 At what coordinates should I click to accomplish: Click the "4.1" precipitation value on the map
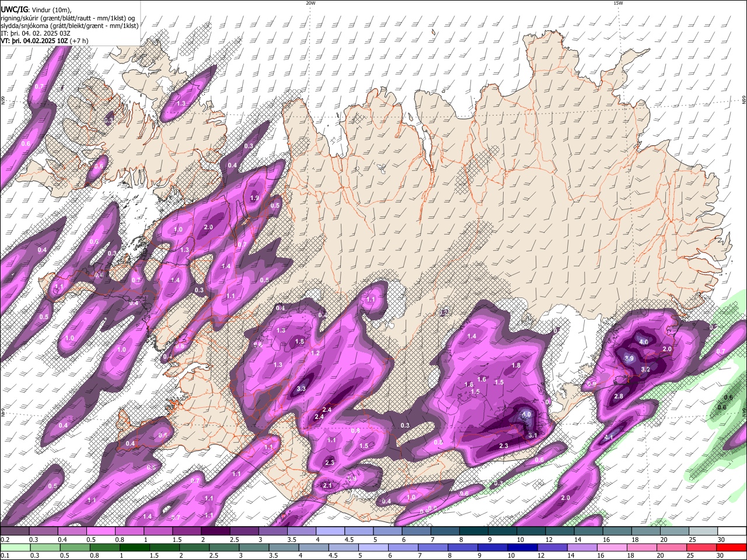tap(609, 436)
